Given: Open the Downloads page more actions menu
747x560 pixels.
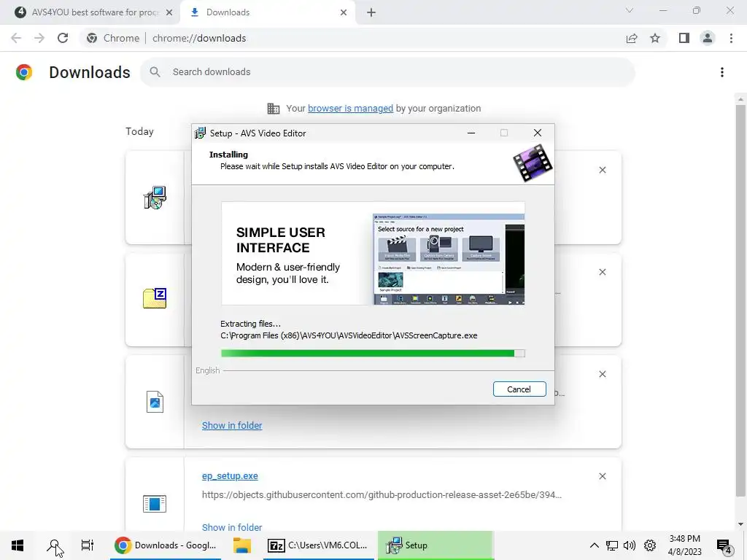Looking at the screenshot, I should [x=721, y=72].
